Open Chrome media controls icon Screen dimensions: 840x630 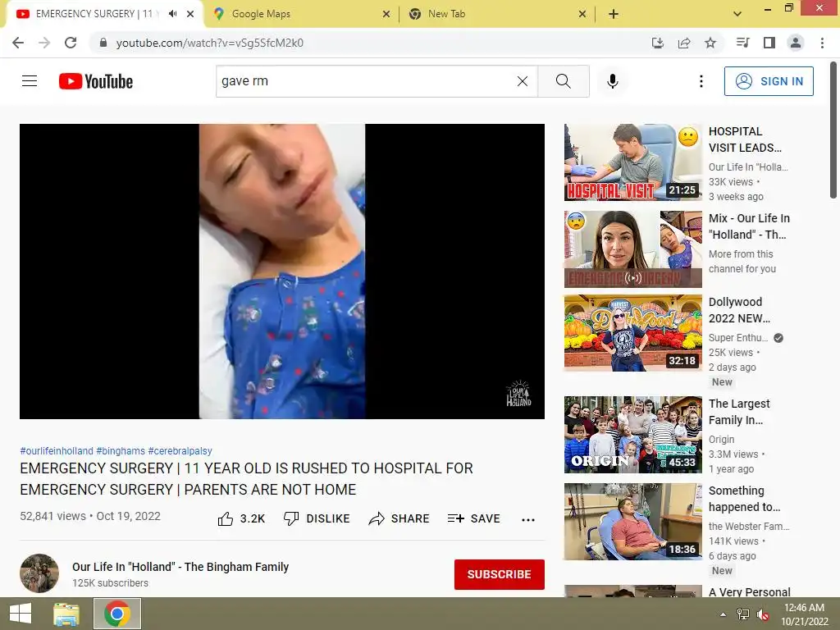click(742, 43)
